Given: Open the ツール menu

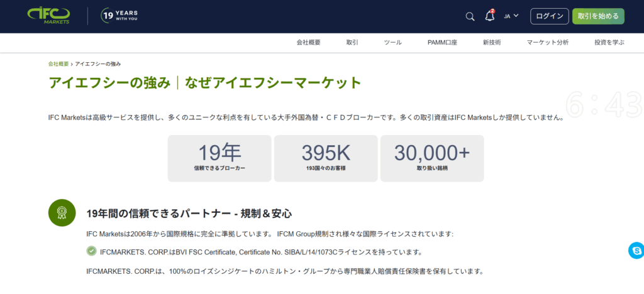Looking at the screenshot, I should (392, 43).
